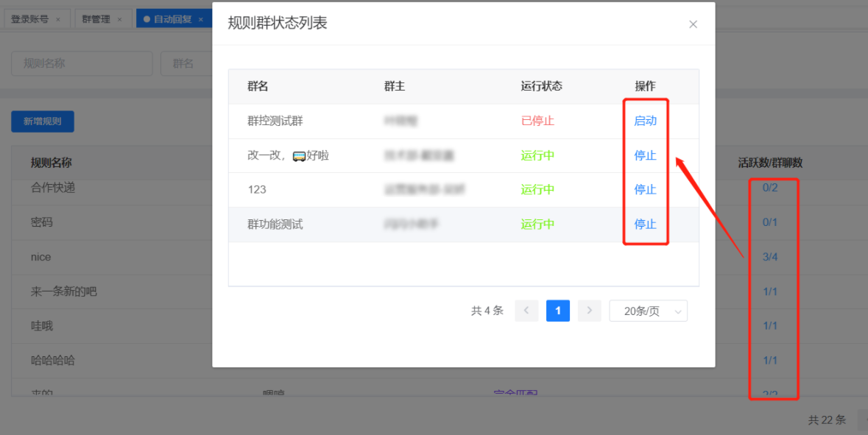This screenshot has width=868, height=435.
Task: Click the 已停止 status text
Action: 537,121
